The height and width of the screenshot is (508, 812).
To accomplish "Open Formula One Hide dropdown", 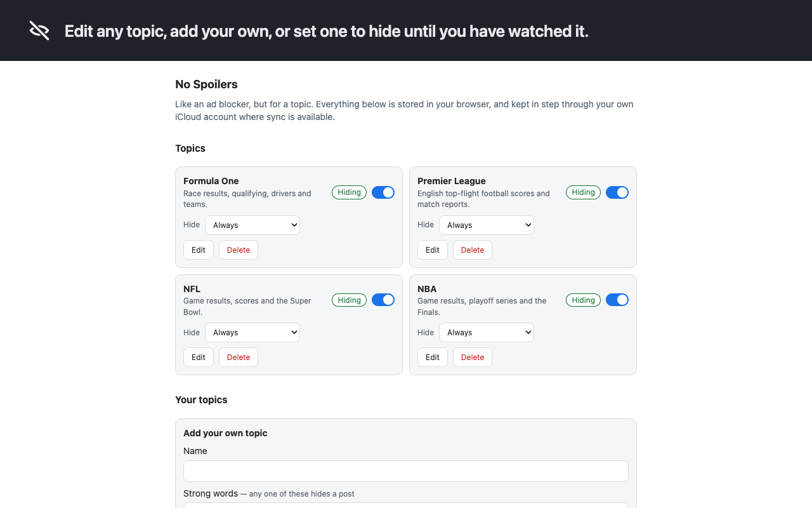I will 252,225.
